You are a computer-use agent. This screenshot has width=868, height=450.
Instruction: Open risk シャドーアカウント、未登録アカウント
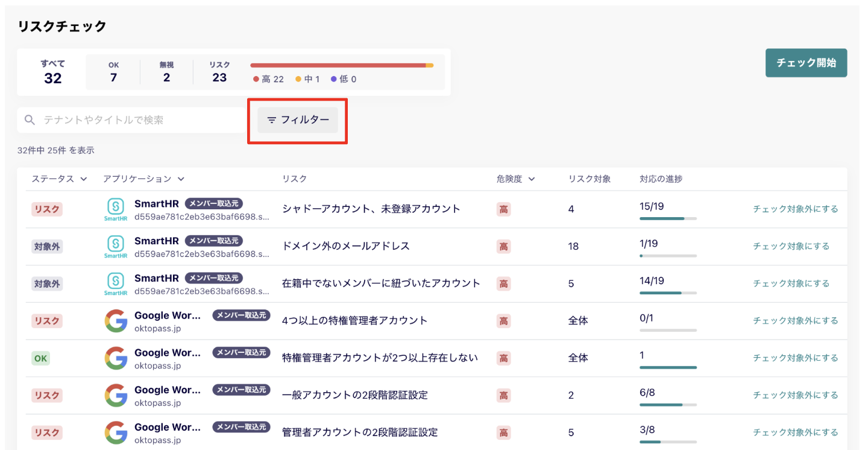[371, 209]
